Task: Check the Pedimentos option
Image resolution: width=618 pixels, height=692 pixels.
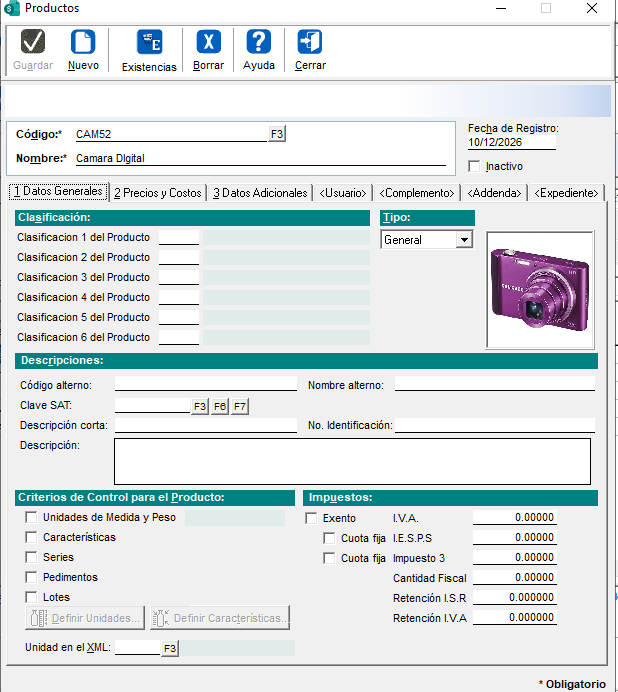Action: coord(31,577)
